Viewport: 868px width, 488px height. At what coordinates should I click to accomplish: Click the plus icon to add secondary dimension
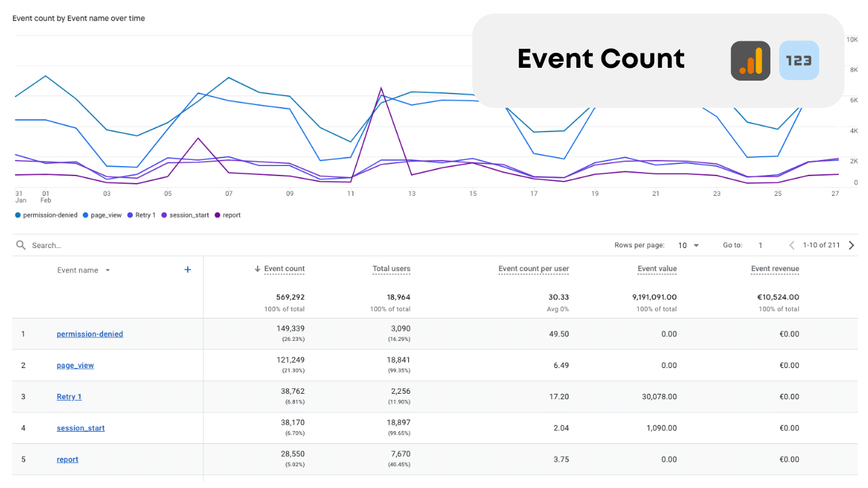coord(187,269)
